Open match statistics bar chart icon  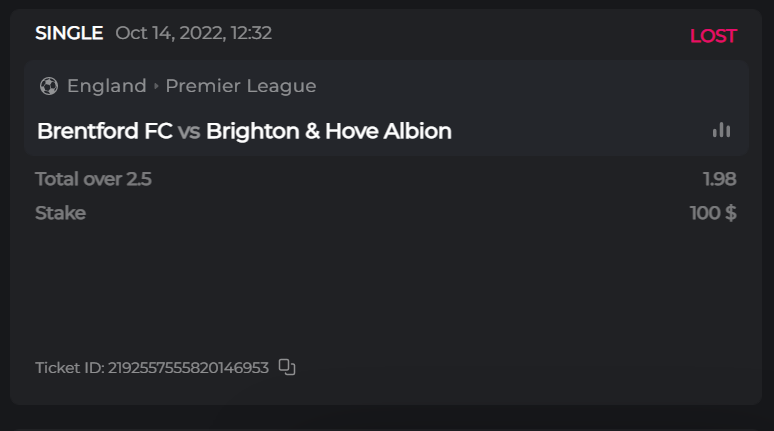721,130
